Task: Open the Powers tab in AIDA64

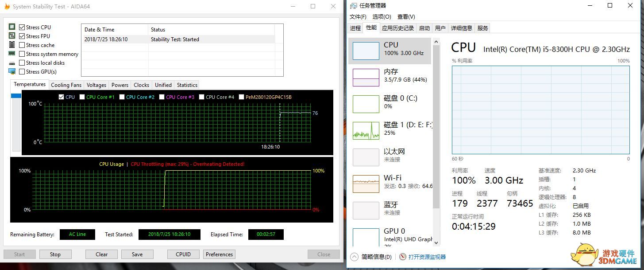Action: click(120, 85)
